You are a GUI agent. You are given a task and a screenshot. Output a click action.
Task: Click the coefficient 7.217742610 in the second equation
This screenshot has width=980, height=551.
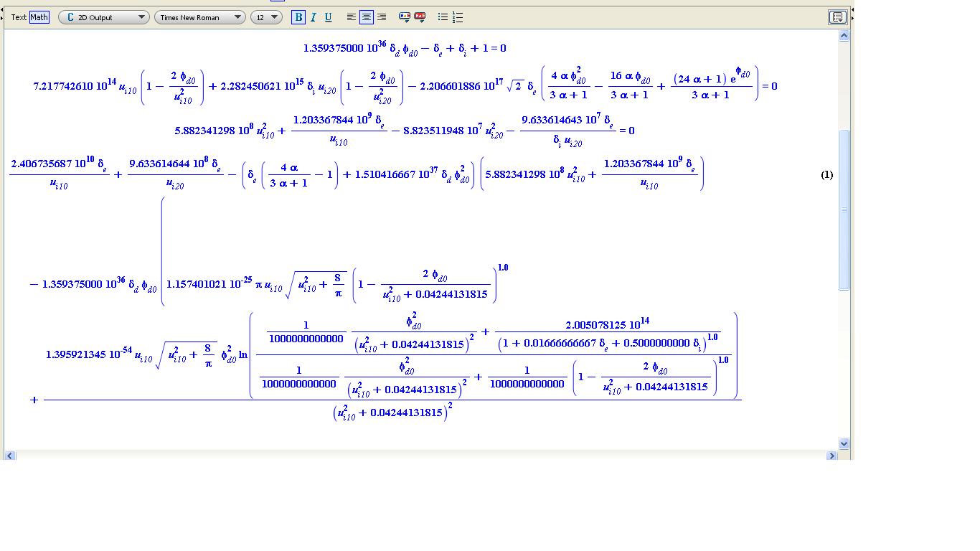tap(63, 86)
